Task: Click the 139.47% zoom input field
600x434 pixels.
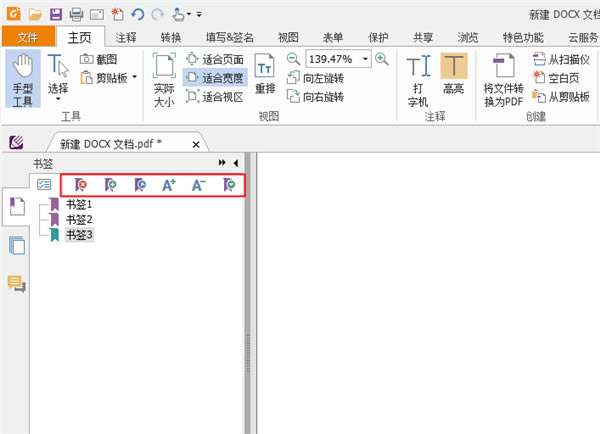Action: 332,59
